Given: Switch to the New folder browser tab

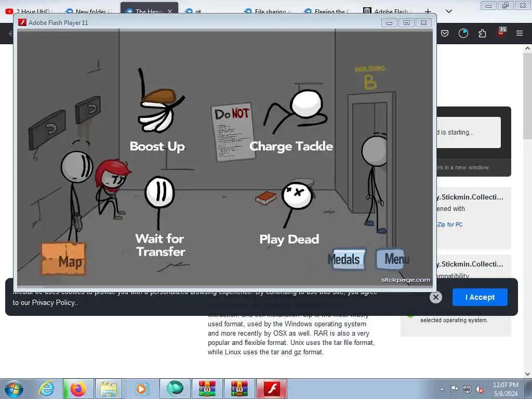Looking at the screenshot, I should [89, 11].
